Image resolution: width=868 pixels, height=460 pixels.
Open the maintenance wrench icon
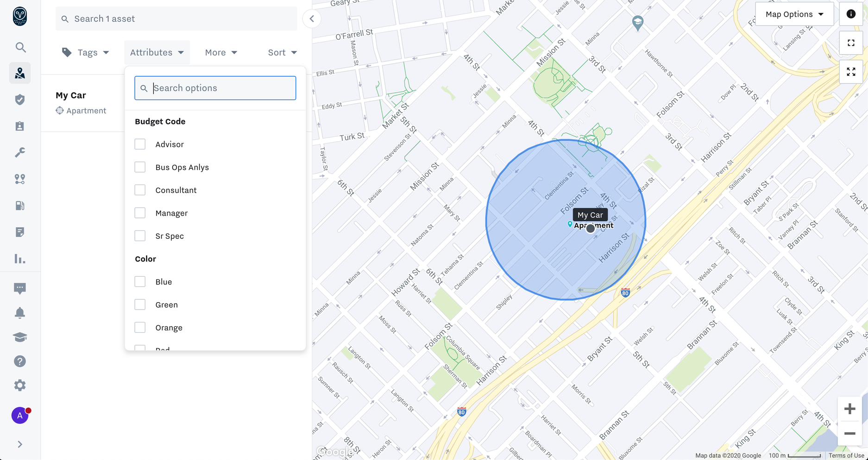tap(20, 152)
